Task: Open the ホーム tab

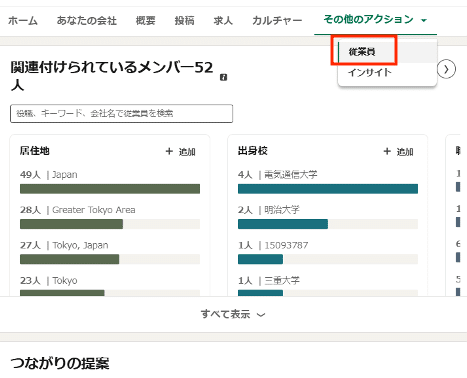Action: (x=23, y=21)
